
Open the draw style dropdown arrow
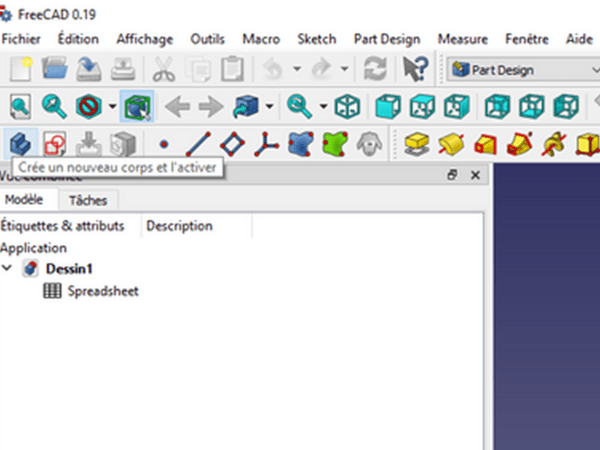(x=112, y=106)
